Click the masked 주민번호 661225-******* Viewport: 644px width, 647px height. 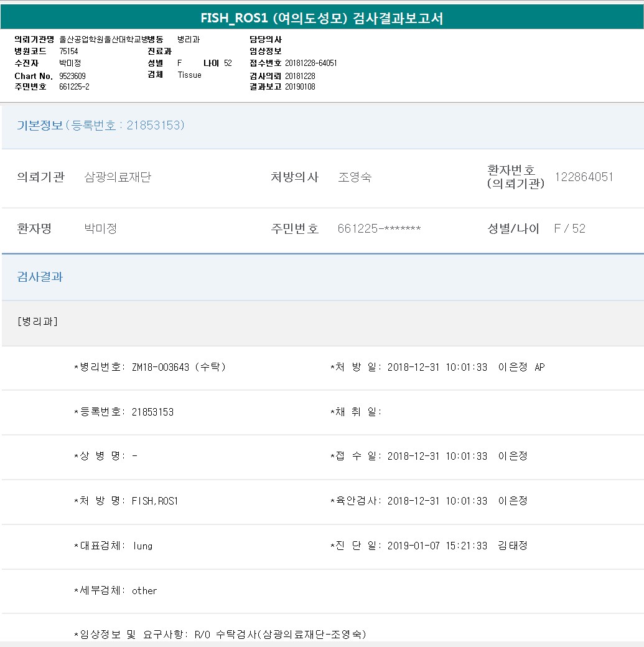379,229
